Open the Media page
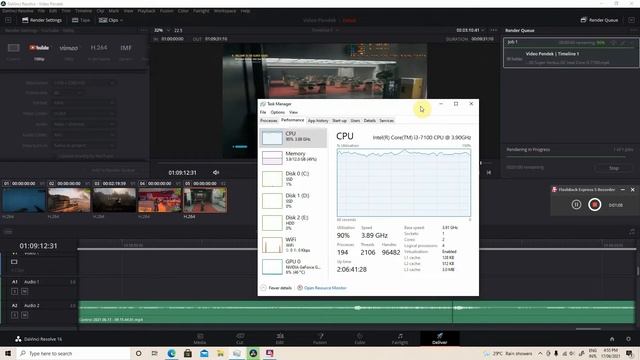 pos(200,338)
